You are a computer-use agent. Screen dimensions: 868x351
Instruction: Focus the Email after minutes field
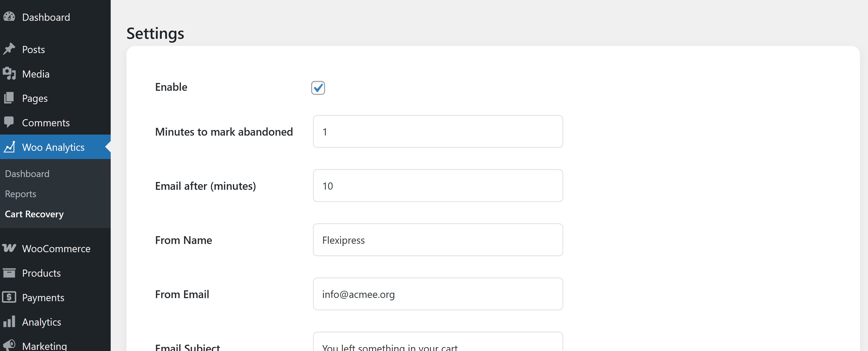(438, 186)
